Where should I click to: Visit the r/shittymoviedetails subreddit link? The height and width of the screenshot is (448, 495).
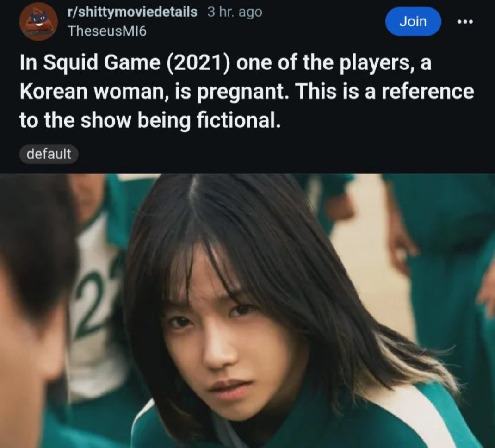click(133, 12)
